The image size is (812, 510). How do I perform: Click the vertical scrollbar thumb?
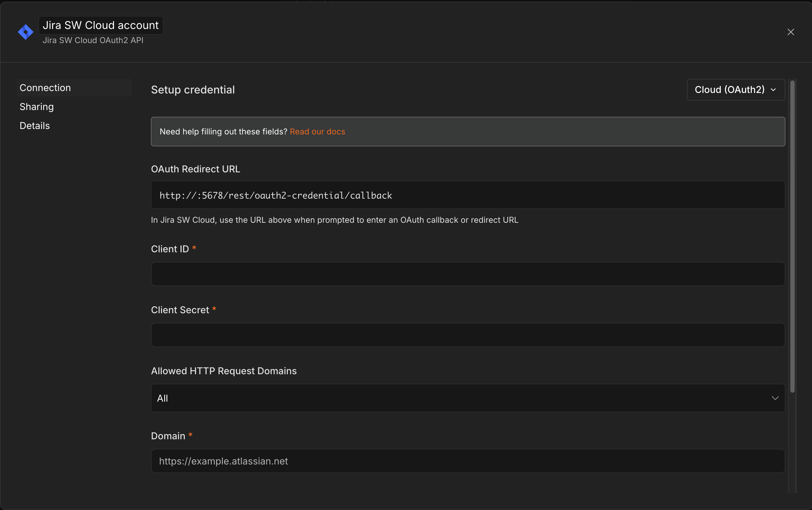pyautogui.click(x=792, y=236)
